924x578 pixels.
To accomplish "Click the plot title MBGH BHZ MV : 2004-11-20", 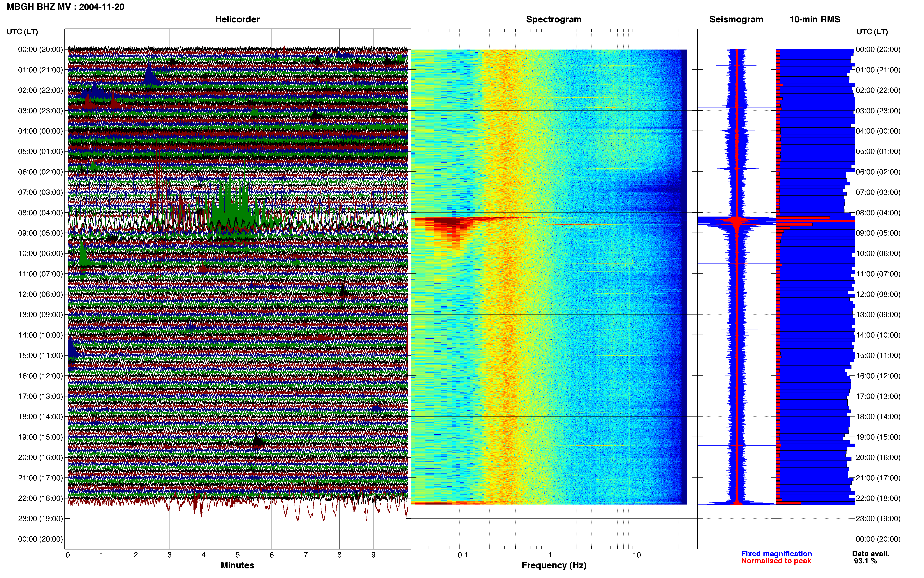I will pos(65,7).
